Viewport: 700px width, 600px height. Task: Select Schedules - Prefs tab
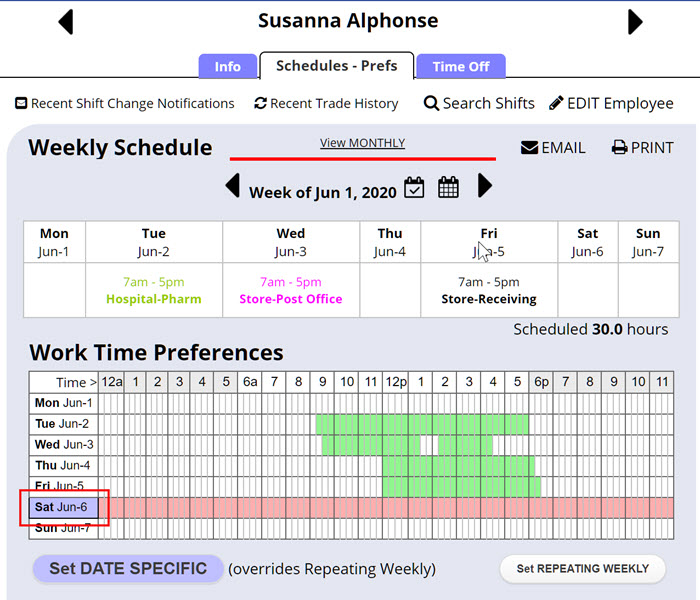[336, 66]
